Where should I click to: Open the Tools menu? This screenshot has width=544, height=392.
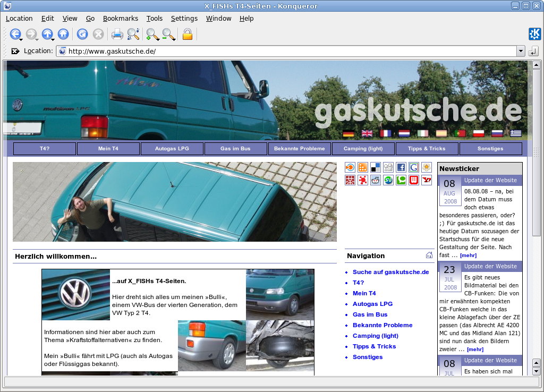[x=155, y=19]
